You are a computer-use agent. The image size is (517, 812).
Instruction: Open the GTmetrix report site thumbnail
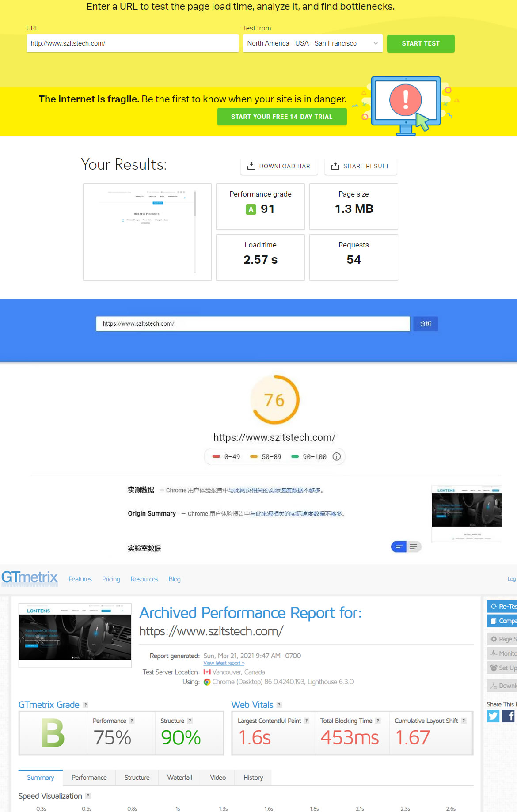pos(75,635)
